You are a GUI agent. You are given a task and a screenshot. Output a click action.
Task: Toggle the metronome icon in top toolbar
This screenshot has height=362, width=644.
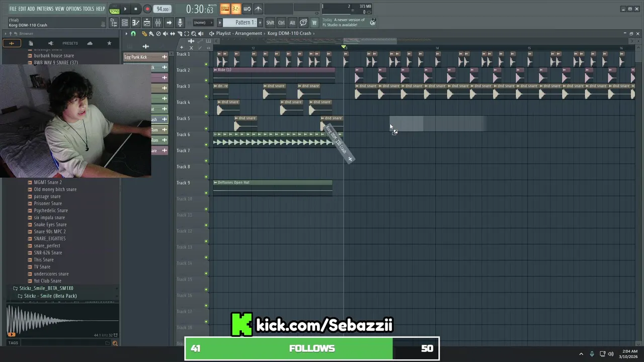tap(258, 9)
